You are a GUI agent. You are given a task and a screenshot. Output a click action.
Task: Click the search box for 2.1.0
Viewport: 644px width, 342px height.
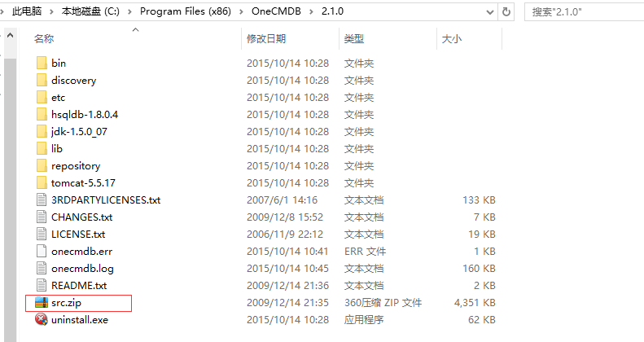(x=585, y=12)
